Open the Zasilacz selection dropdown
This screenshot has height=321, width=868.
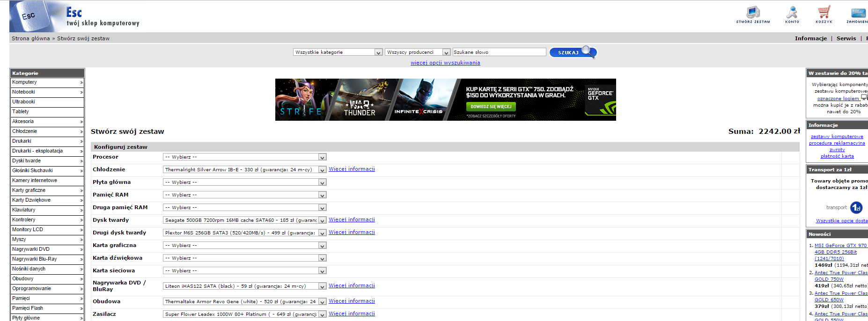click(244, 314)
